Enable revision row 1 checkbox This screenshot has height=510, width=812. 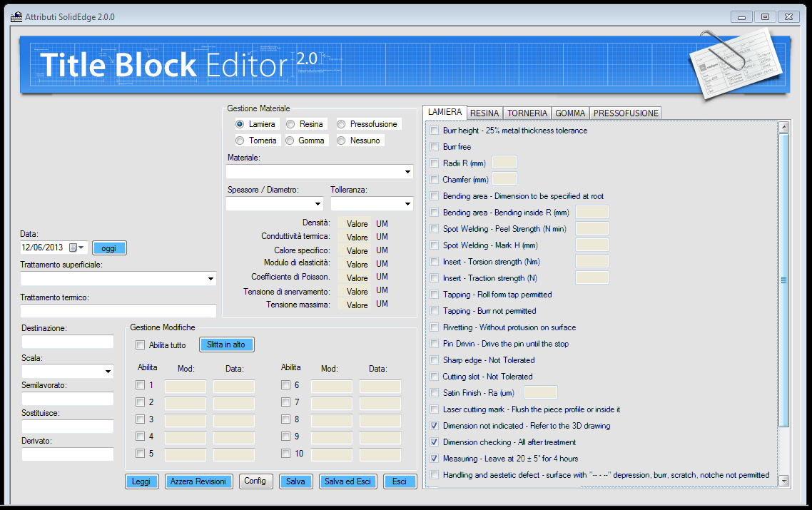pyautogui.click(x=141, y=384)
